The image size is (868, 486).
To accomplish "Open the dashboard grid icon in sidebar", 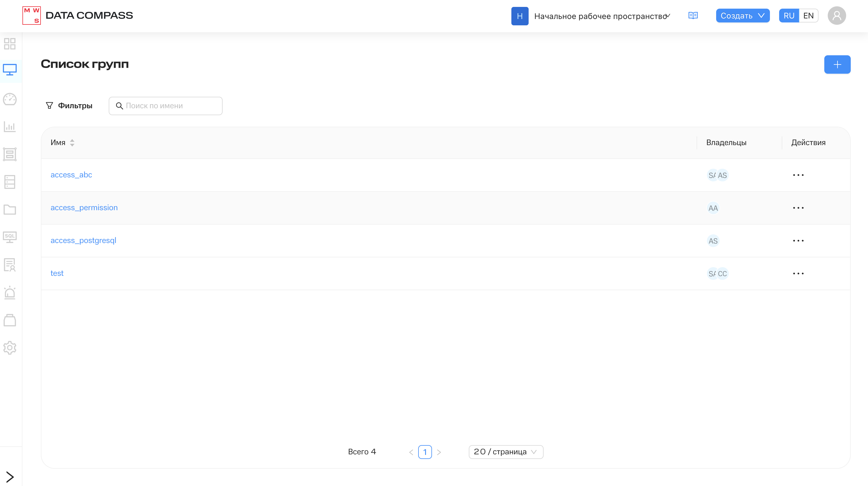I will (10, 44).
